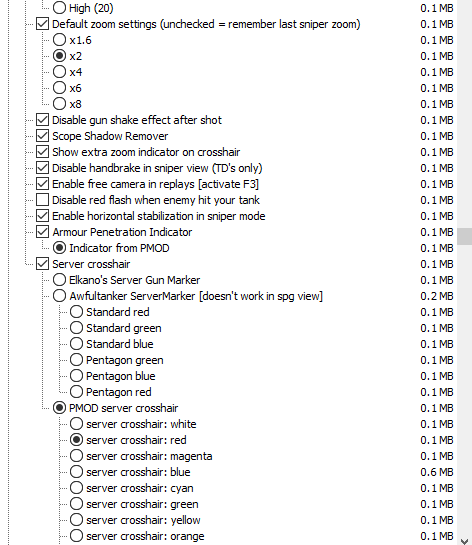Pick server crosshair: magenta
This screenshot has height=545, width=472.
tap(76, 456)
